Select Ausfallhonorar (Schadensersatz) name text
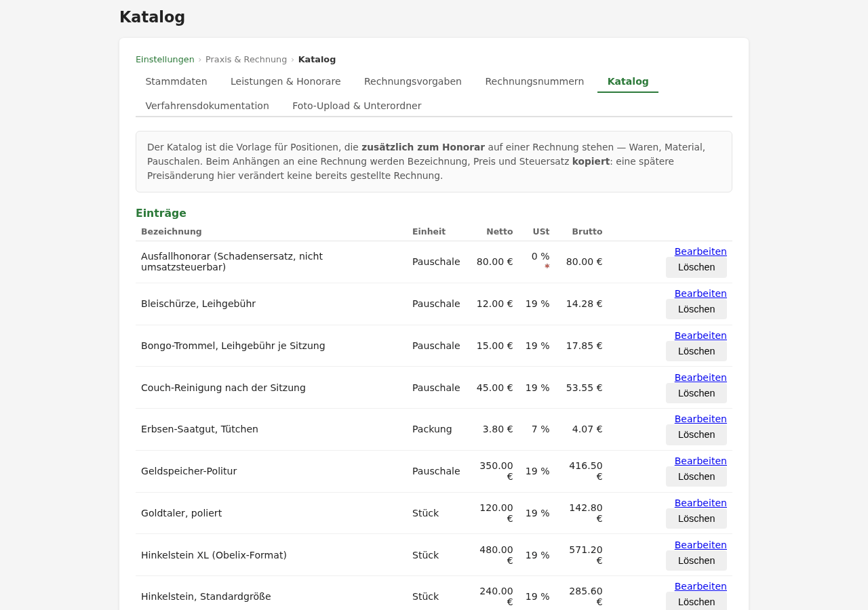The width and height of the screenshot is (868, 610). (232, 262)
